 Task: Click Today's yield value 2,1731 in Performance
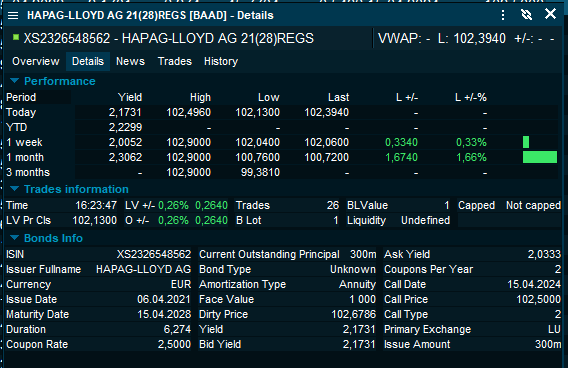[x=125, y=112]
